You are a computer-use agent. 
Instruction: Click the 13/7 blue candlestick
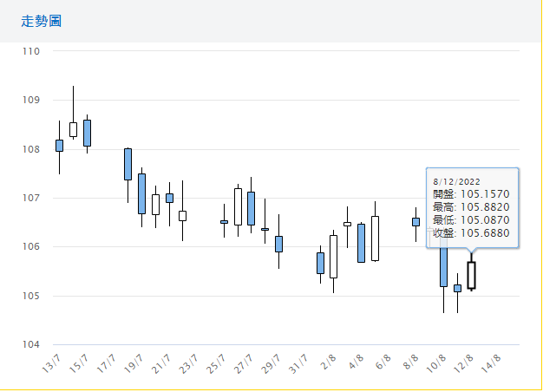(59, 145)
